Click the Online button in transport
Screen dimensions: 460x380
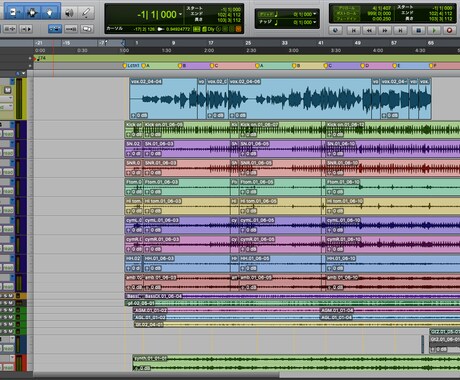(335, 30)
